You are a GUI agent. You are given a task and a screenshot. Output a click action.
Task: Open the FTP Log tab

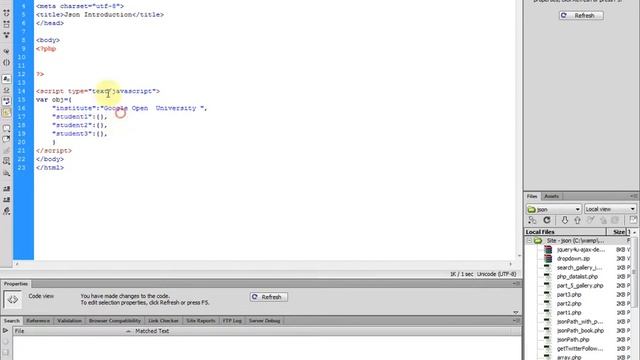(x=232, y=321)
